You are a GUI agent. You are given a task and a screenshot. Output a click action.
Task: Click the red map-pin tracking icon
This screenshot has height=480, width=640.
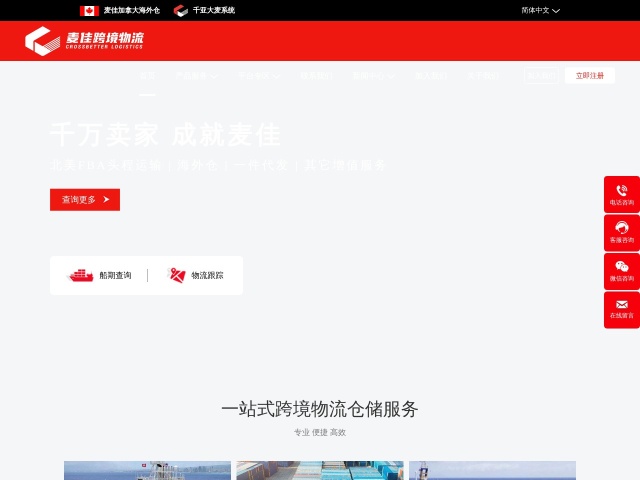[176, 275]
